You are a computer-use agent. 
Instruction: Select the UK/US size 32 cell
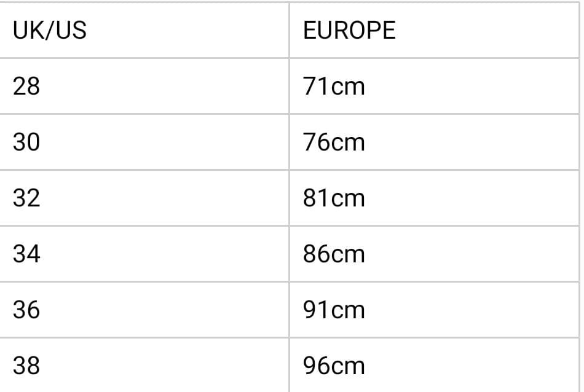[26, 198]
